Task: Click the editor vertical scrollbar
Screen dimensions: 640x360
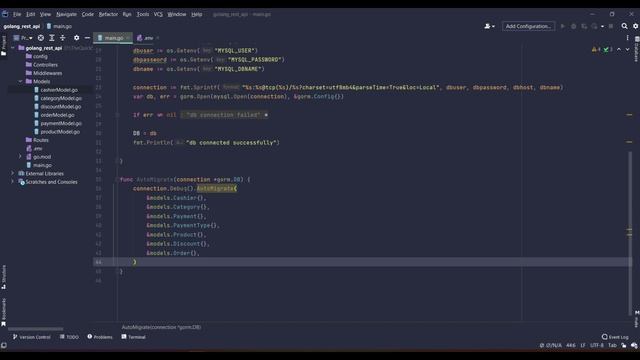Action: pos(630,233)
